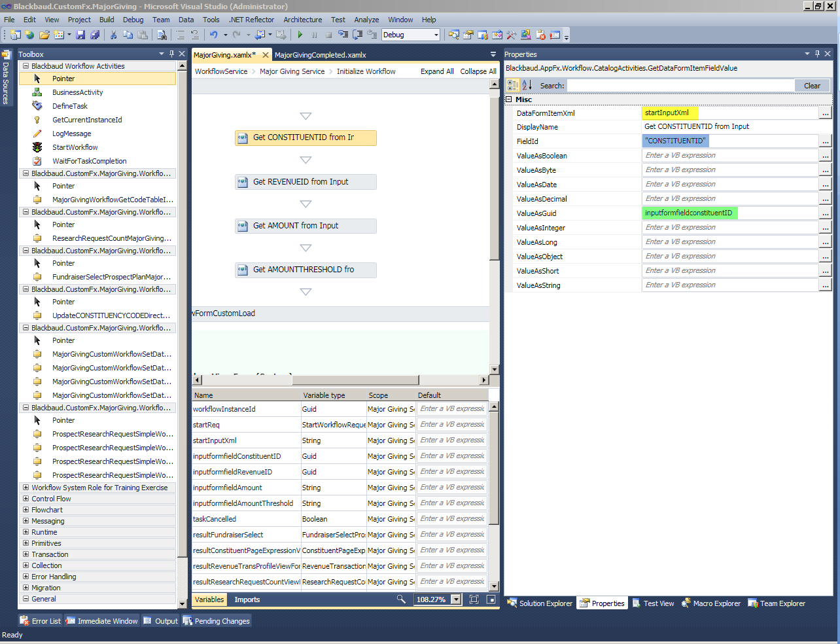Switch to MajorGivingCompleted.xaml tab

pyautogui.click(x=320, y=55)
